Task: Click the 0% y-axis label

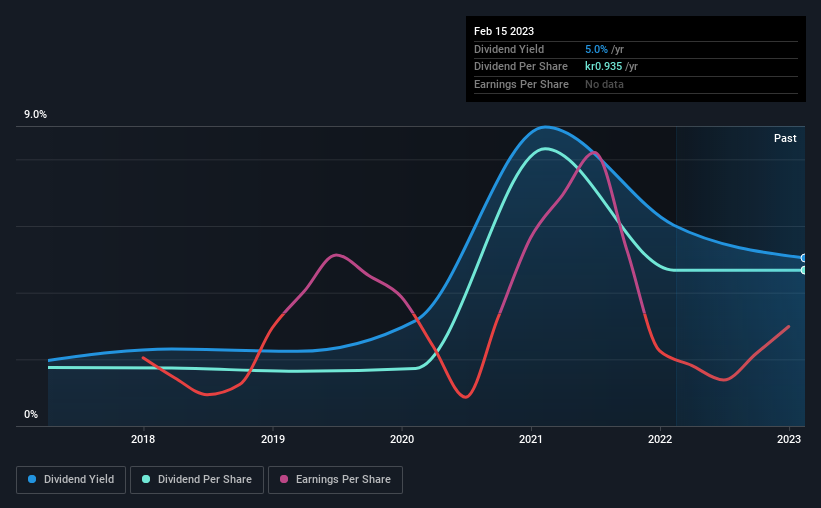Action: (31, 414)
